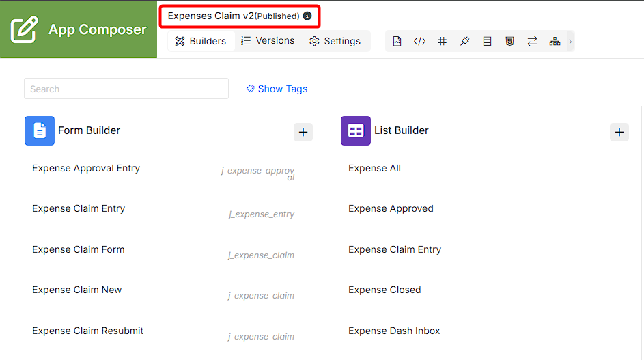Open the HTML5 shield icon in toolbar
This screenshot has height=360, width=644.
[509, 41]
